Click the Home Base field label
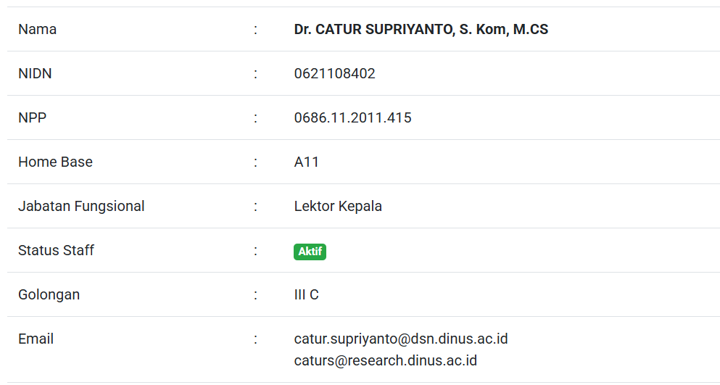The height and width of the screenshot is (385, 720). point(55,162)
